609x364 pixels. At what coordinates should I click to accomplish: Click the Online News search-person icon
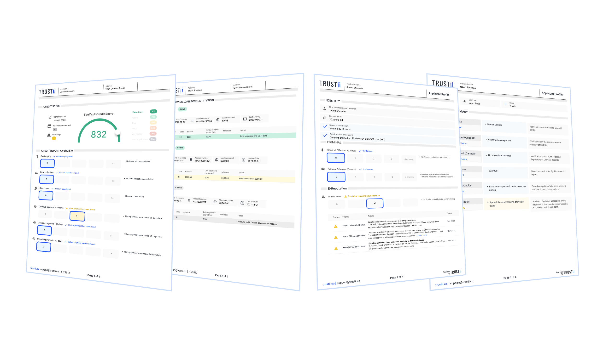pos(323,197)
